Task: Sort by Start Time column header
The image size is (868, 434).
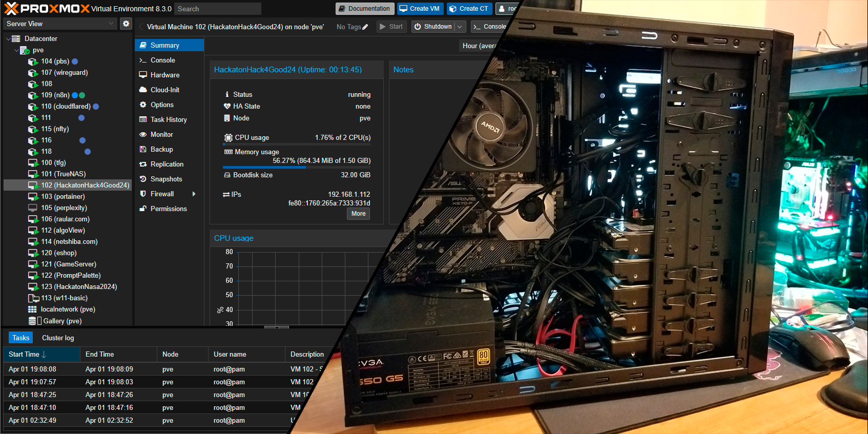Action: (24, 355)
